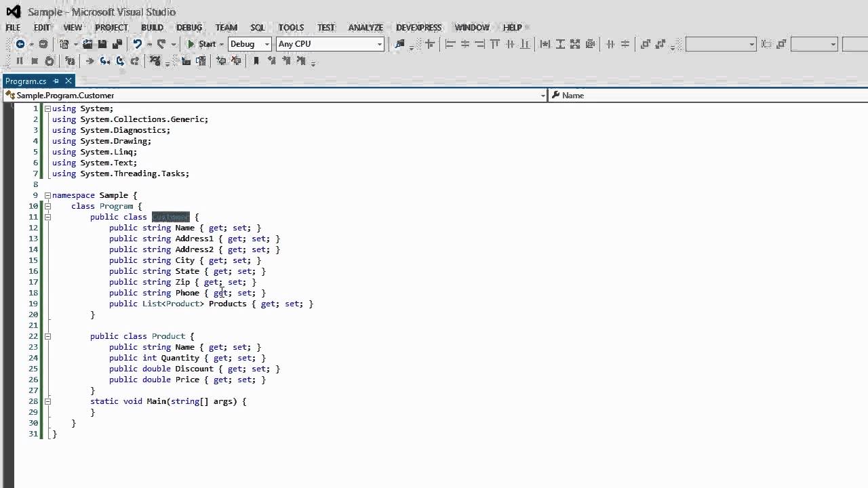Click the Navigate Backward arrow icon
868x488 pixels.
pos(20,44)
